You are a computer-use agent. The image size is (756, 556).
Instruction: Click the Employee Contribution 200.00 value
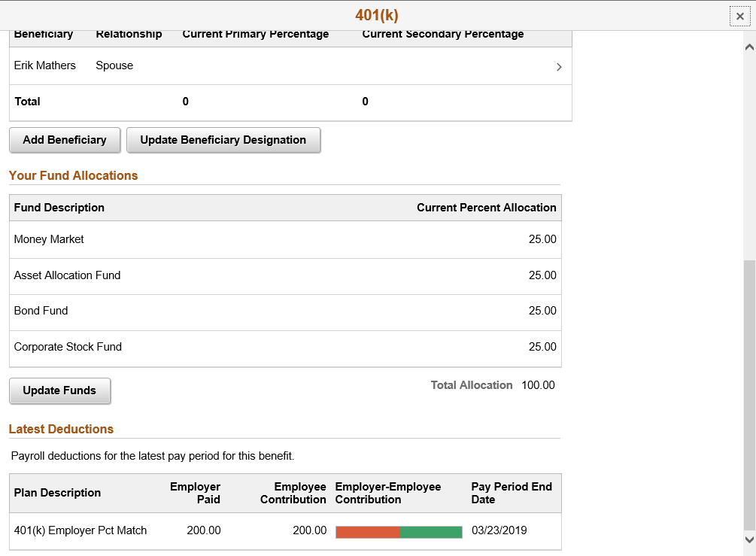click(309, 531)
